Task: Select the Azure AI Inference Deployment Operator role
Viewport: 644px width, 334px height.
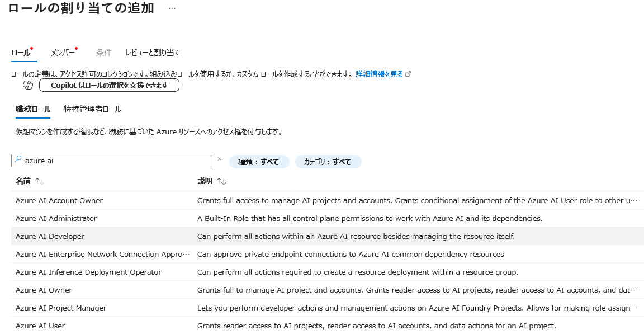Action: pyautogui.click(x=88, y=272)
